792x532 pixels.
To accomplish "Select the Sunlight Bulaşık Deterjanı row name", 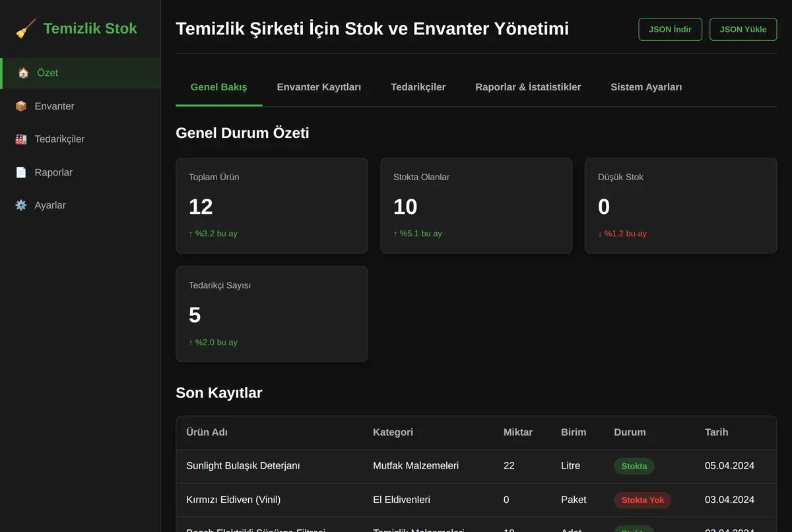I will pyautogui.click(x=243, y=466).
